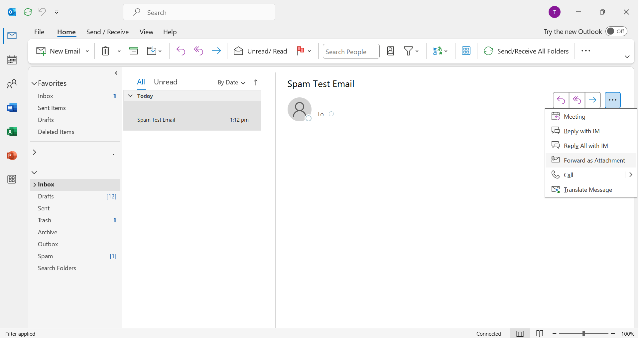The image size is (644, 338).
Task: Delete the selected email with trash icon
Action: 105,51
